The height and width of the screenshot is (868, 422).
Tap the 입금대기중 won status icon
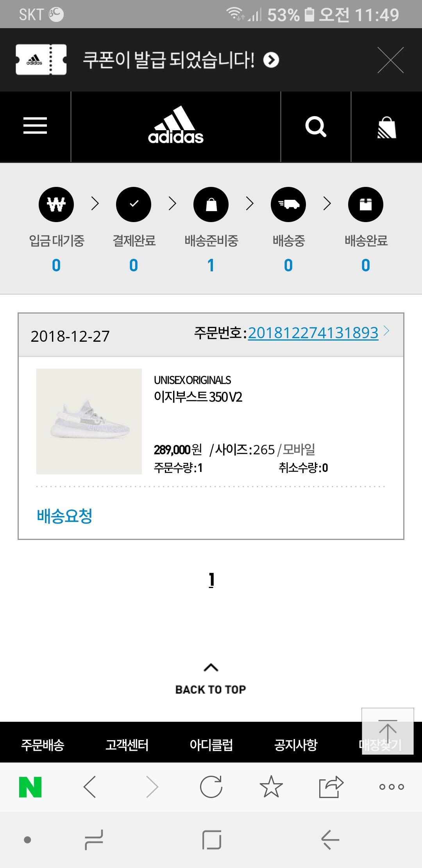pyautogui.click(x=56, y=204)
